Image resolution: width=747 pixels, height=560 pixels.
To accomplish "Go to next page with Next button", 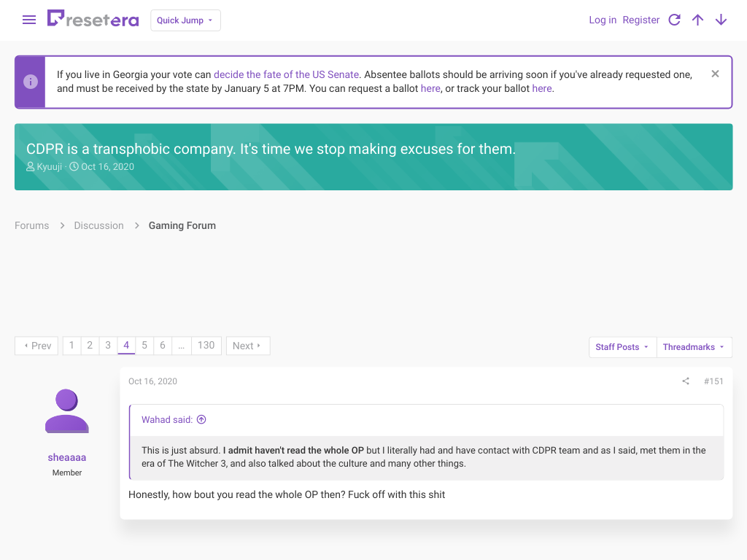I will point(248,346).
